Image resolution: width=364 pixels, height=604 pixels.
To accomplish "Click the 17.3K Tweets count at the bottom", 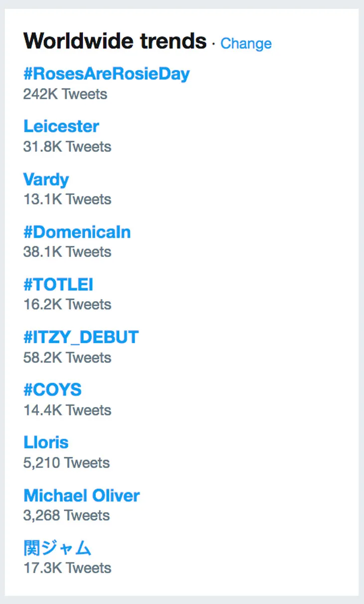I will (67, 568).
